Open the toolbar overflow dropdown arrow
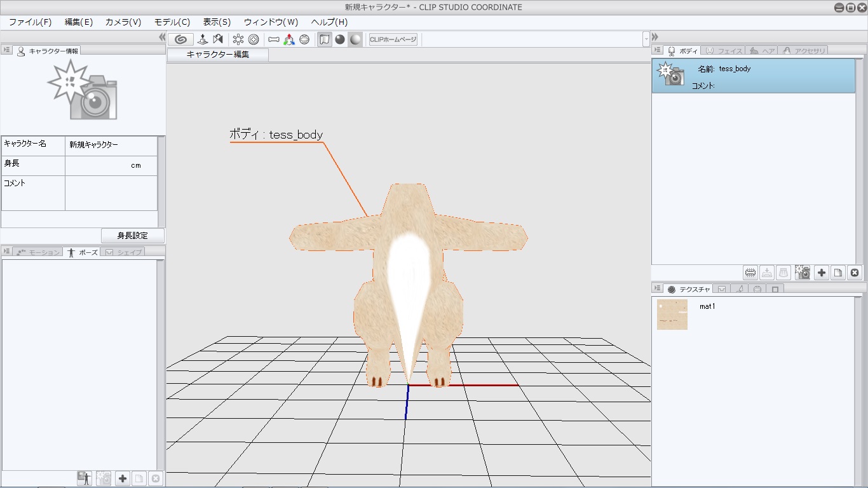868x488 pixels. (646, 39)
